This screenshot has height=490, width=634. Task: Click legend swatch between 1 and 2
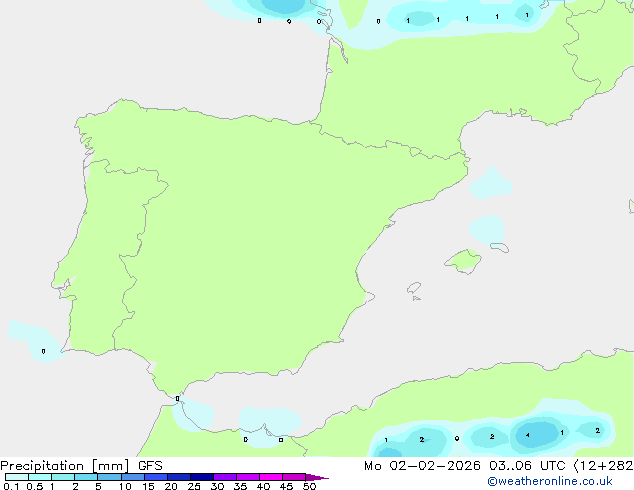63,477
